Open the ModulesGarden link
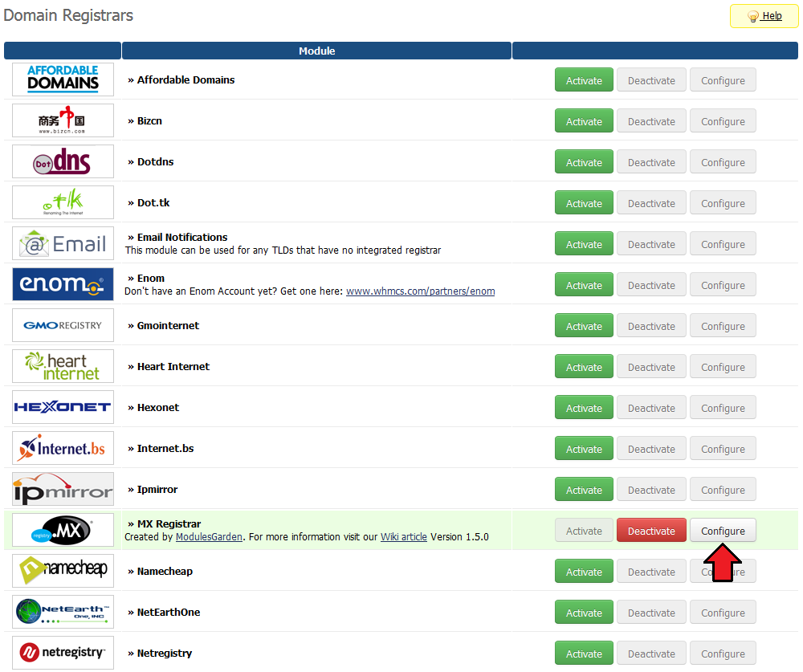This screenshot has height=672, width=803. click(209, 537)
